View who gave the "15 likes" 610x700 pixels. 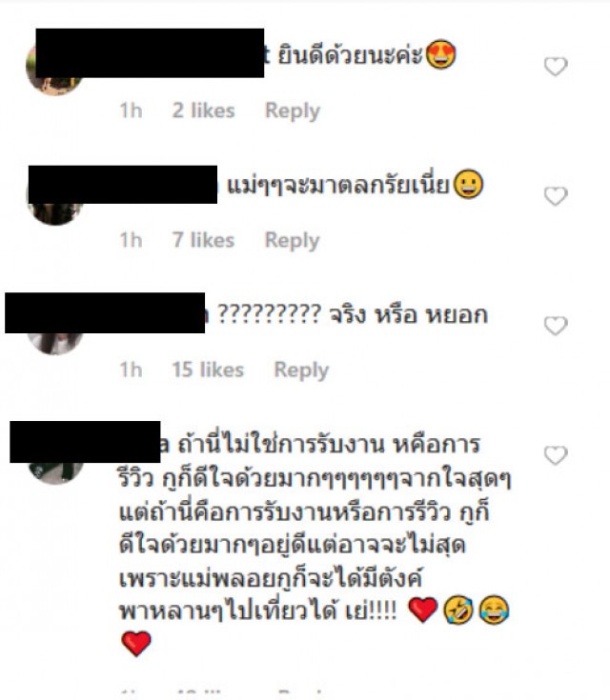[208, 370]
